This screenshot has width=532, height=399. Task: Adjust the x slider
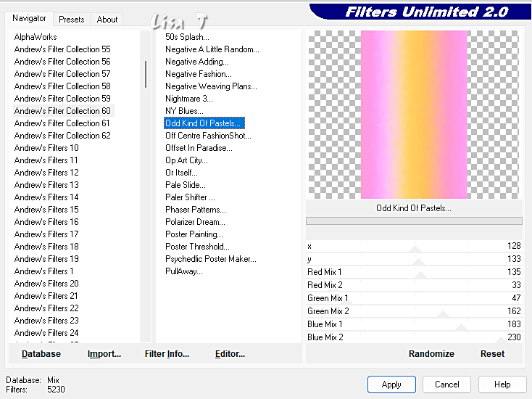coord(414,246)
